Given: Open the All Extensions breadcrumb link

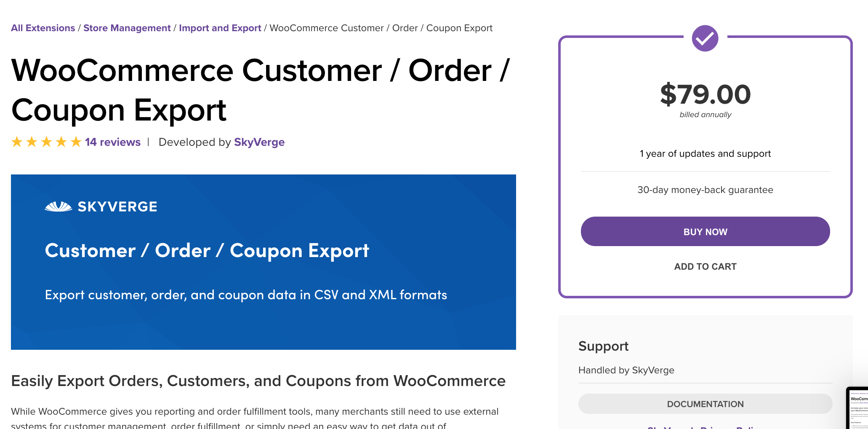Looking at the screenshot, I should (x=43, y=28).
